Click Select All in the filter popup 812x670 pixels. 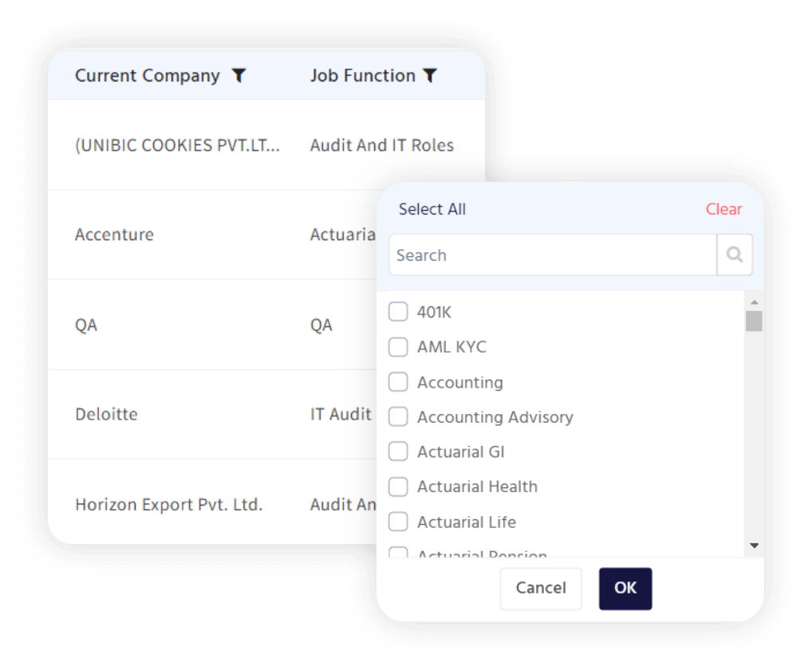pyautogui.click(x=432, y=209)
